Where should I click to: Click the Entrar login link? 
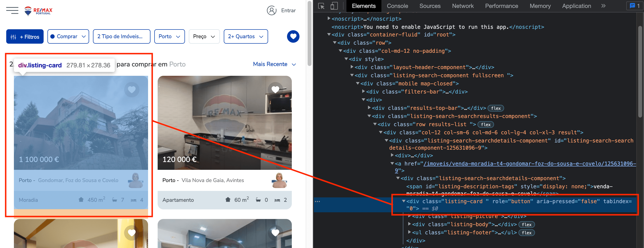click(288, 11)
